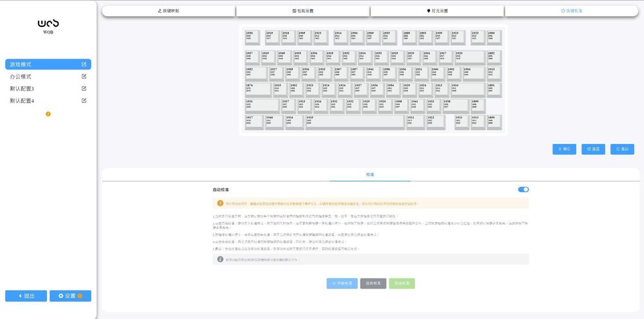Click edit icon beside 默认配置4
The image size is (644, 319).
coord(84,100)
